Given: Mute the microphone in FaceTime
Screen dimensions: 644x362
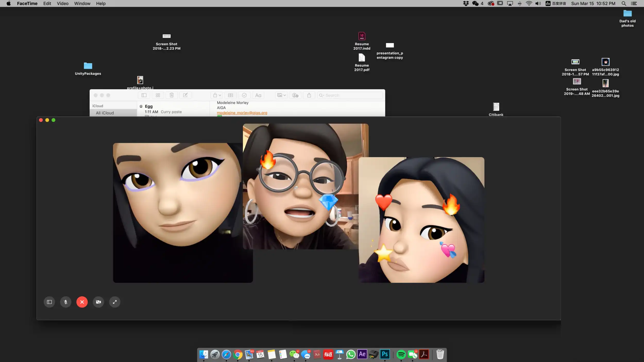Looking at the screenshot, I should [x=66, y=302].
